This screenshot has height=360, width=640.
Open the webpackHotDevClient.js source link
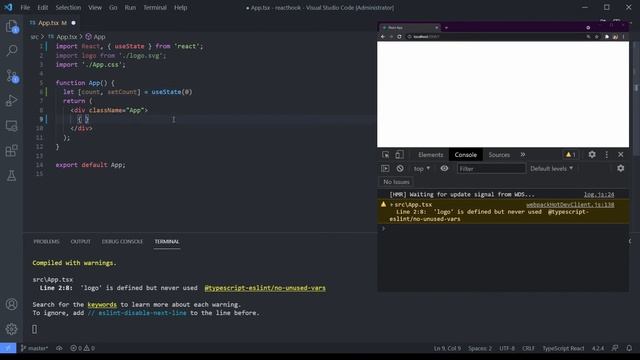click(x=570, y=204)
